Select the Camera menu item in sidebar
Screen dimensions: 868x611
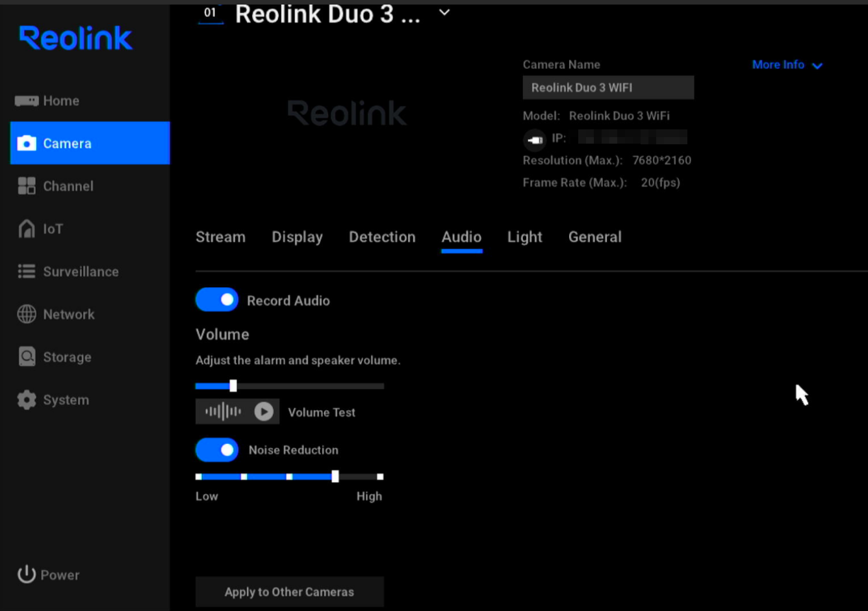[90, 143]
